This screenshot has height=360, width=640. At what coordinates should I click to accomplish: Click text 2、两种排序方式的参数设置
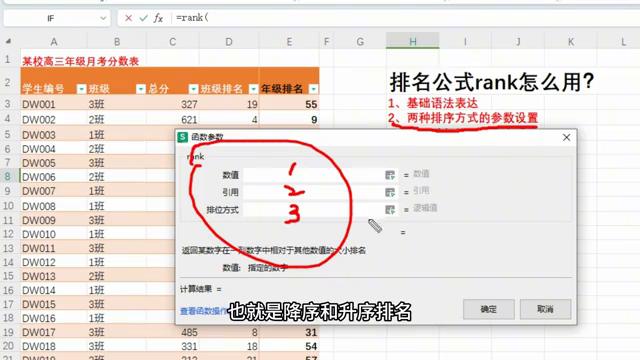463,118
